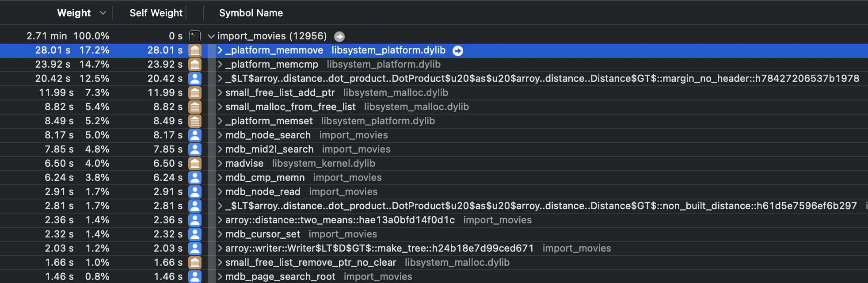The width and height of the screenshot is (868, 283).
Task: Click the library icon for small_free_list_add_ptr
Action: [195, 93]
